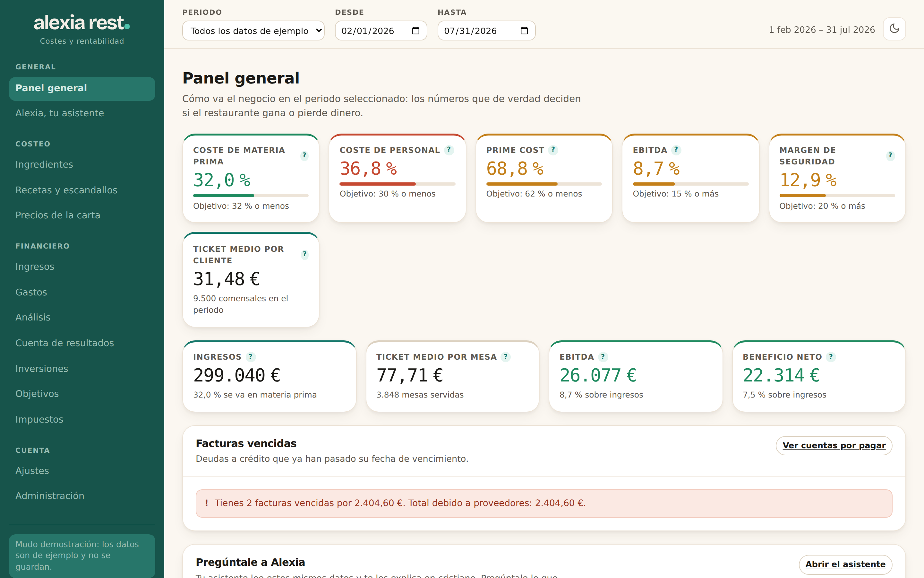Screen dimensions: 924x578
Task: Click the 68,8 % Prime Cost value
Action: tap(515, 169)
